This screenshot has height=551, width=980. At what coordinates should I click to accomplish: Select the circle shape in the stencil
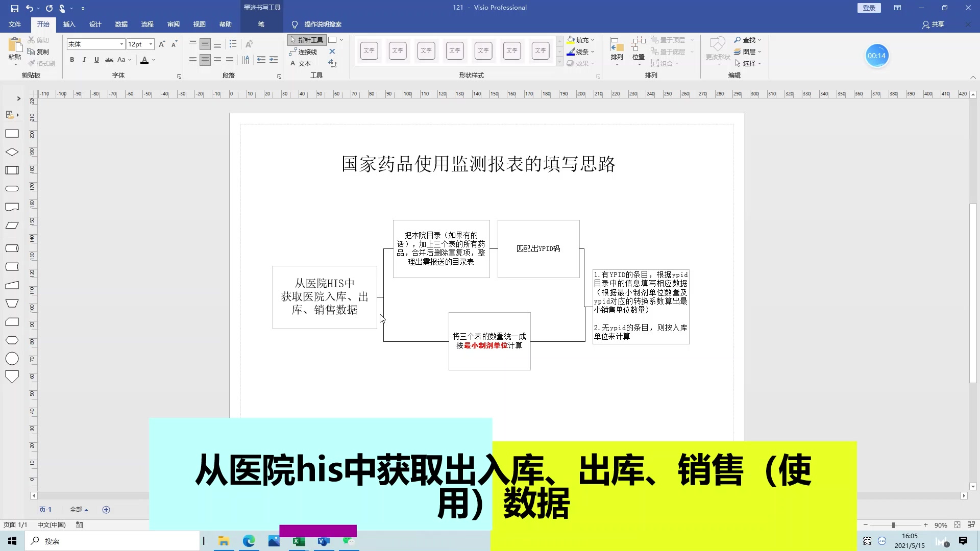click(12, 359)
